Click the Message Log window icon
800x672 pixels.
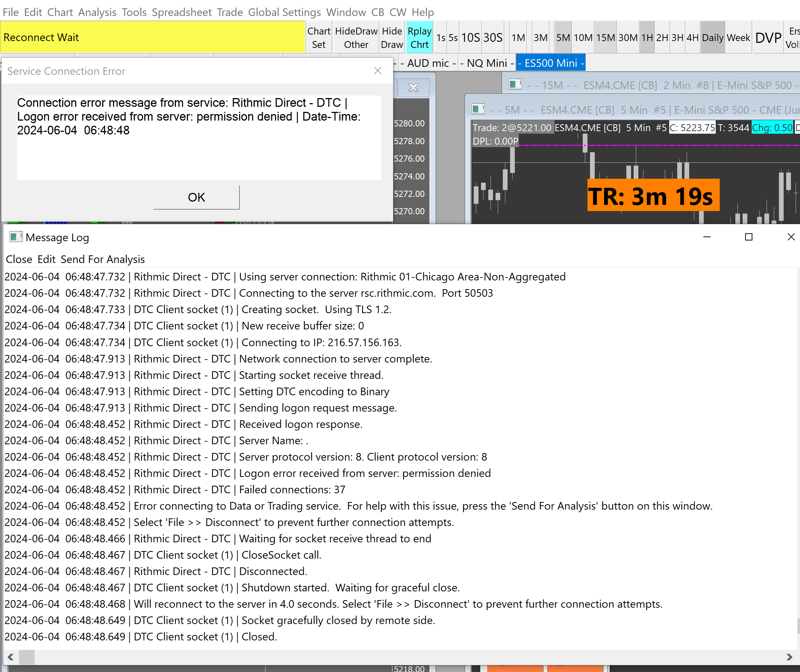(x=16, y=237)
